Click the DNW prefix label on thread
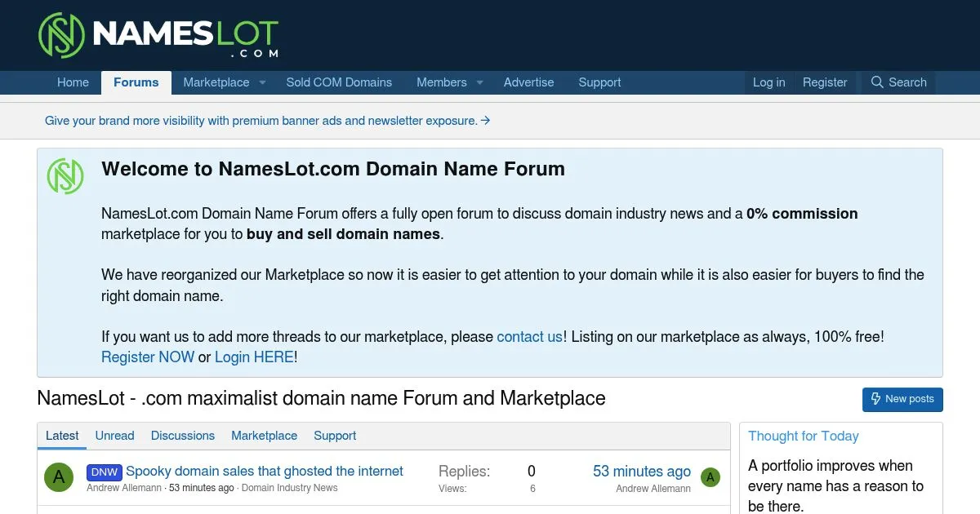980x514 pixels. [x=104, y=472]
